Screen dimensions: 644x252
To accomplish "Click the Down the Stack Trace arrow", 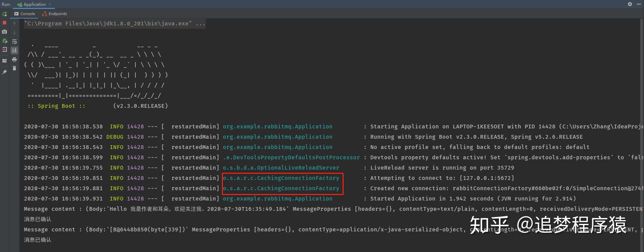I will click(x=14, y=32).
